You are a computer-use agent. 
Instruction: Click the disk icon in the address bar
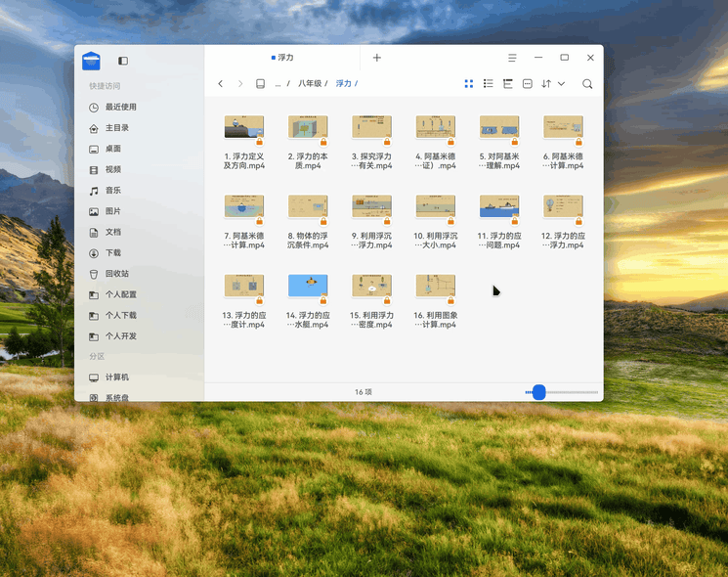(x=261, y=84)
